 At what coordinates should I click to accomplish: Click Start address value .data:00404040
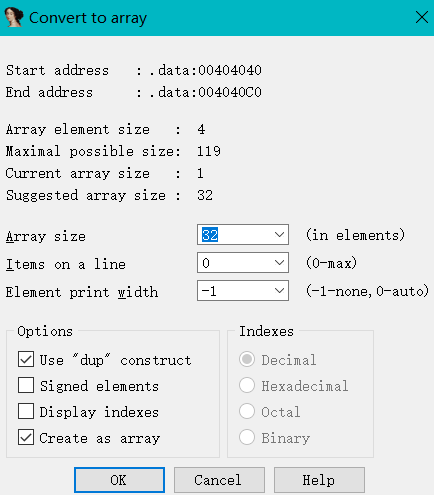(205, 70)
